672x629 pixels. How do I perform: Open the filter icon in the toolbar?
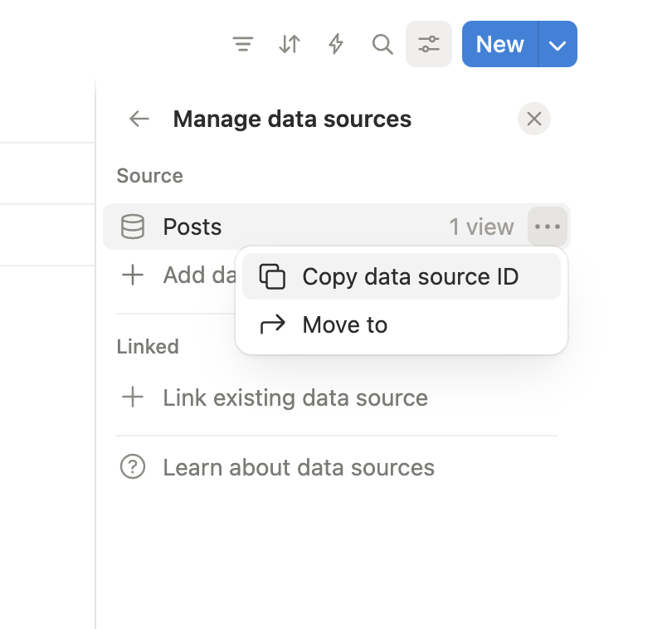click(243, 44)
